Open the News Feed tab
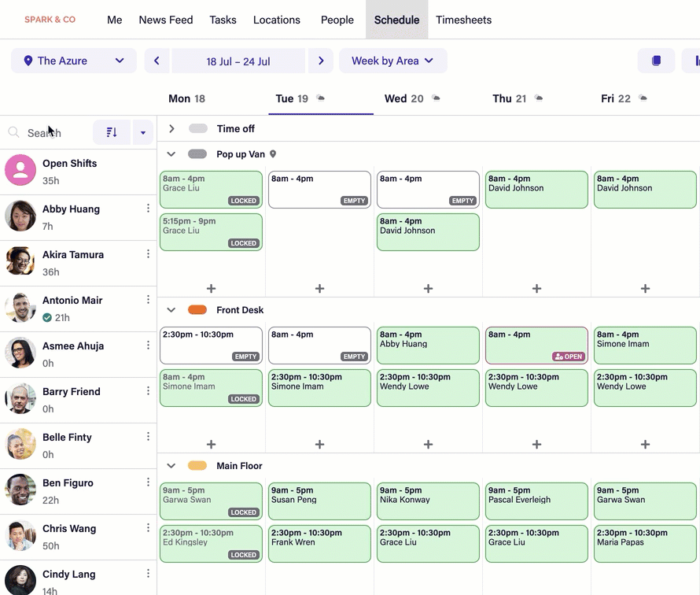The width and height of the screenshot is (700, 595). [166, 20]
